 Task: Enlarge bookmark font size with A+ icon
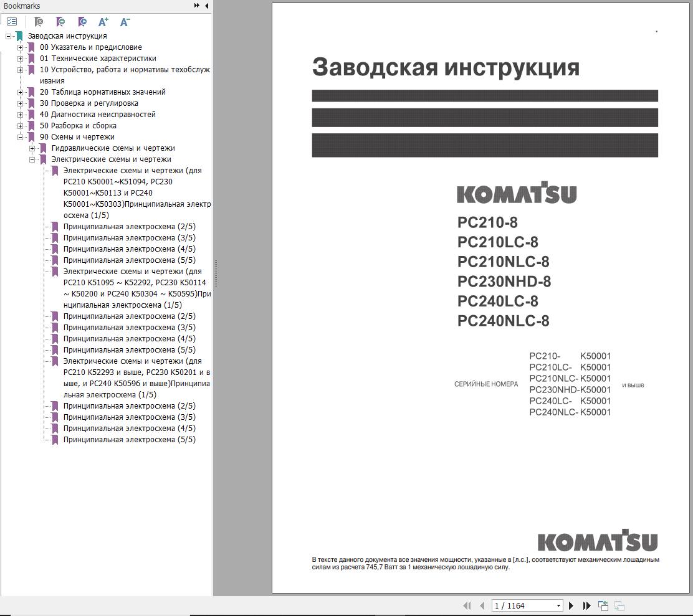(103, 22)
